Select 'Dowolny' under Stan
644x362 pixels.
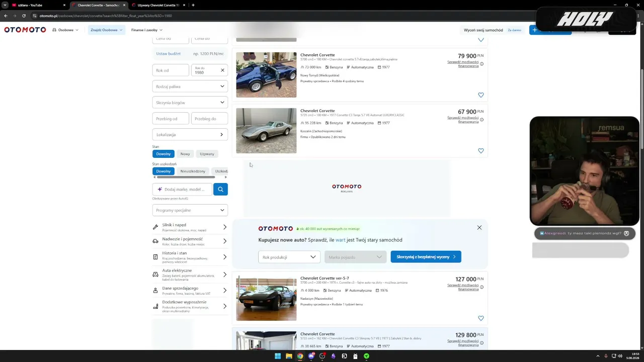[163, 154]
